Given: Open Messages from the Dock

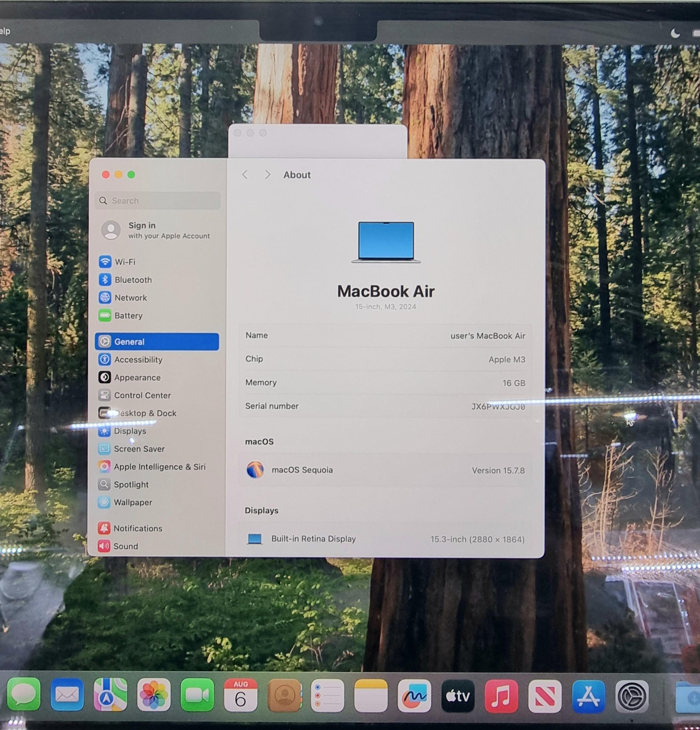Looking at the screenshot, I should [x=24, y=694].
